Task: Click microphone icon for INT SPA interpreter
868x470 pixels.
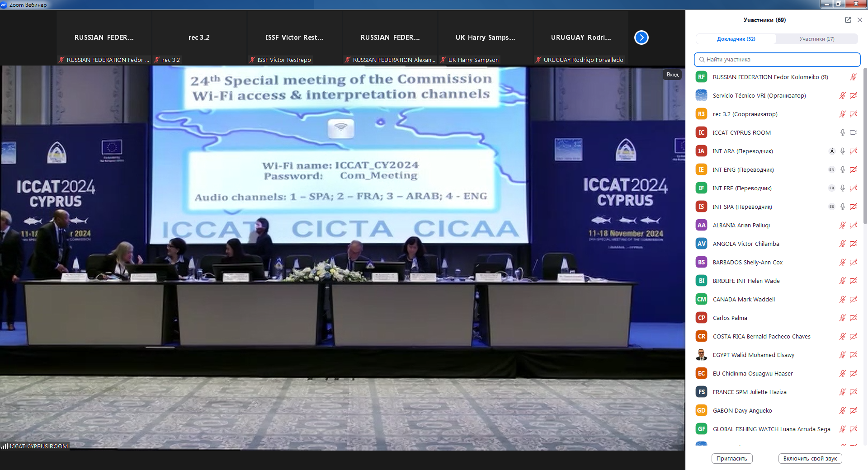Action: point(842,207)
